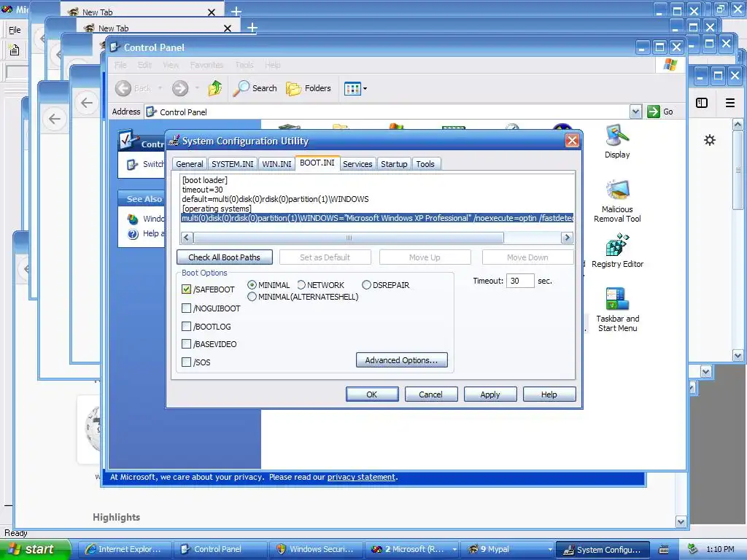Select MINIMAL(ALTERNATESHELL) radio button

[x=252, y=297]
